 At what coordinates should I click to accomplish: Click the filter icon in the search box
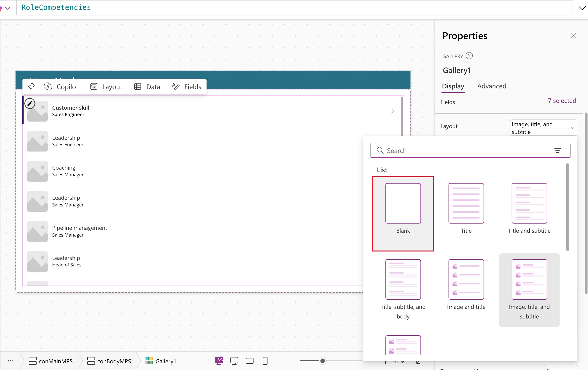tap(557, 150)
